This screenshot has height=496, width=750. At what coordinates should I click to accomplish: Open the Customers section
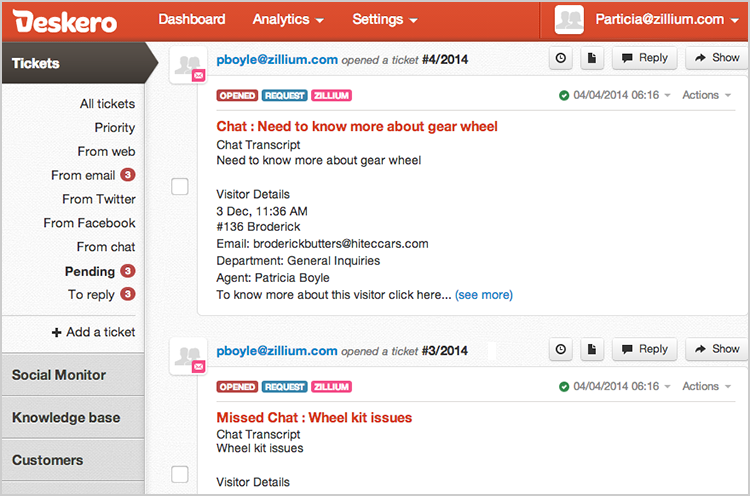coord(73,460)
